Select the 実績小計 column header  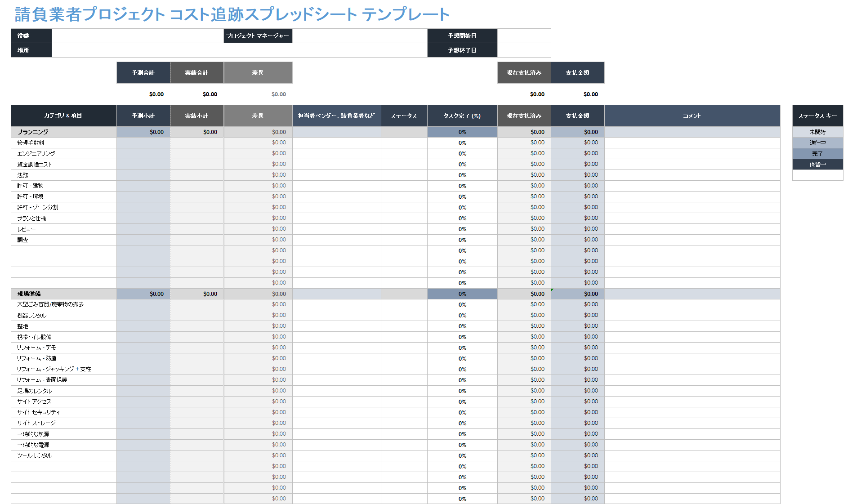[197, 116]
